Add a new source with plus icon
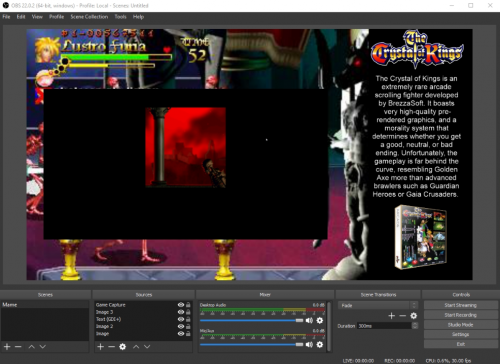 (100, 347)
